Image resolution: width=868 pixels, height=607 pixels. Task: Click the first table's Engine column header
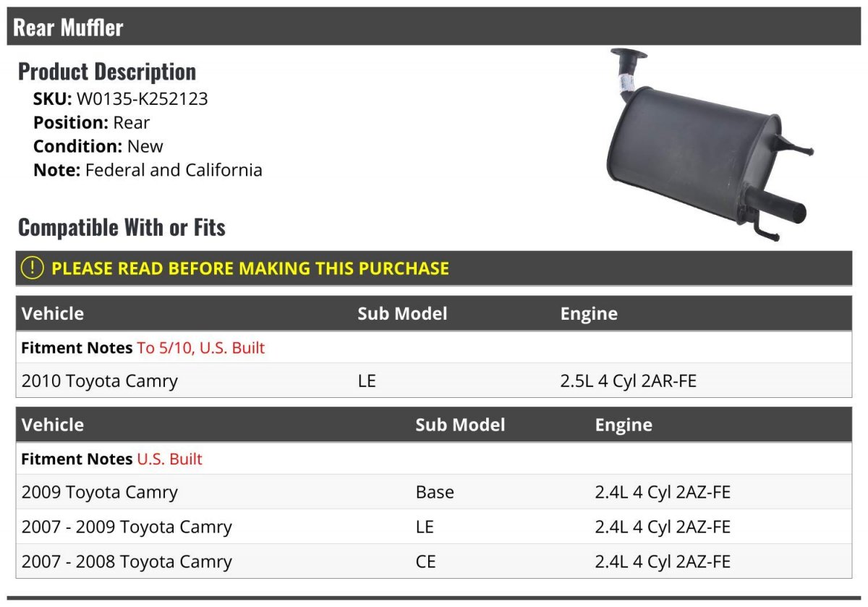589,314
